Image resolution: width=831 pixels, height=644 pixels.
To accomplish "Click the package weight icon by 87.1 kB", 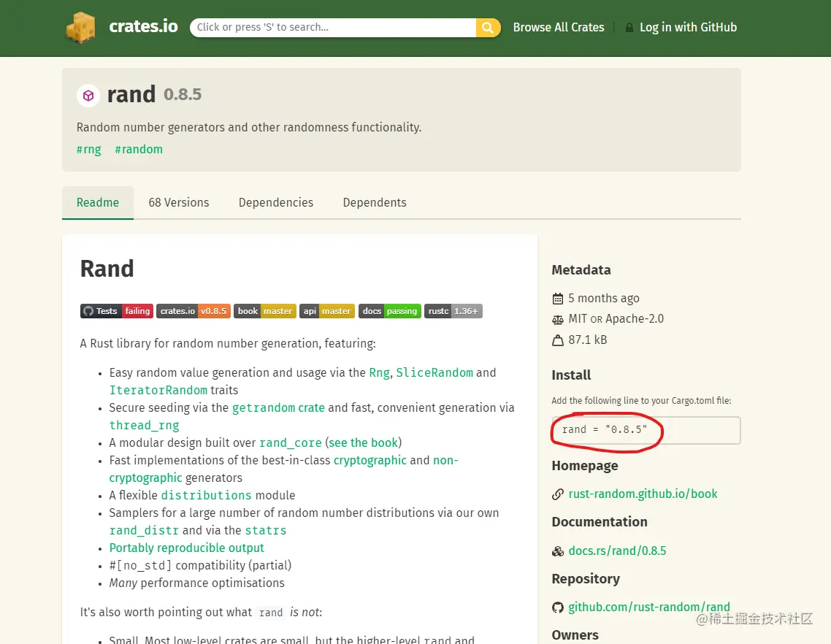I will click(558, 340).
